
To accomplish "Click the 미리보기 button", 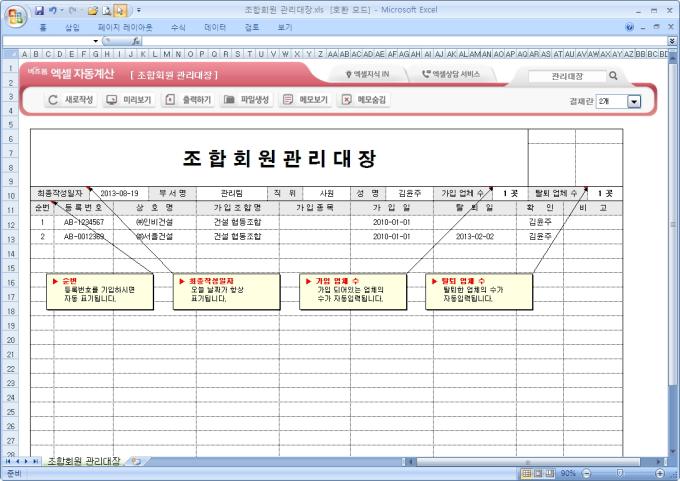I will tap(129, 100).
